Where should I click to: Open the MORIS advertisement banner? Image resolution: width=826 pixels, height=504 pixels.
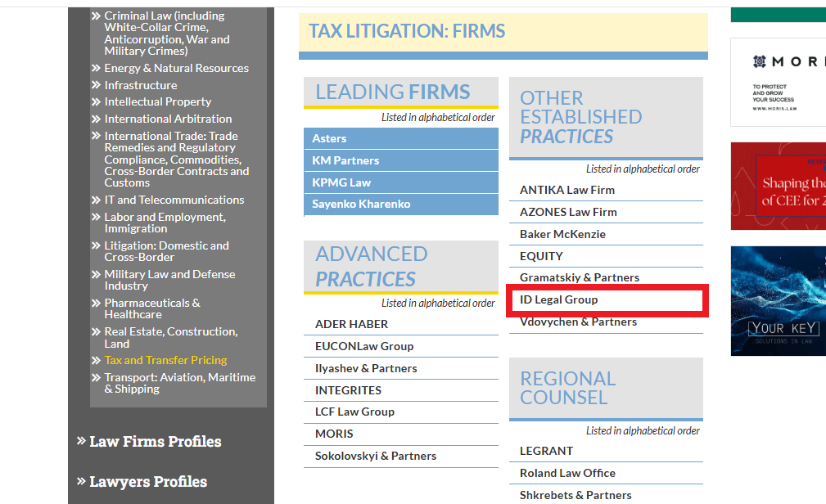(779, 82)
